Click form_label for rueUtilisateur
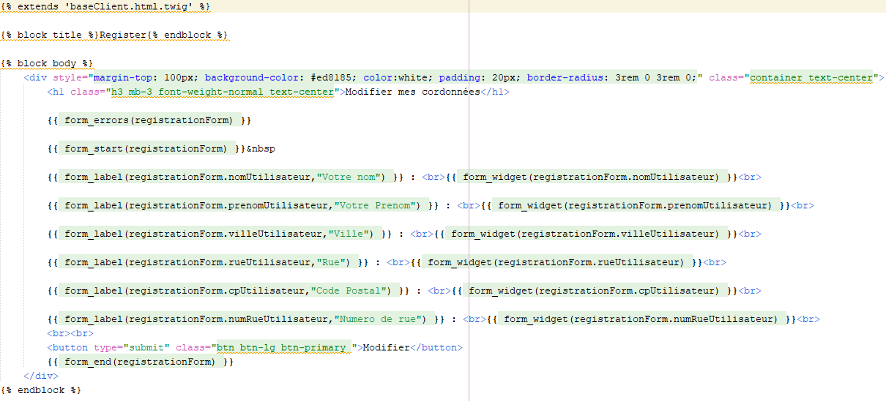 pyautogui.click(x=209, y=262)
